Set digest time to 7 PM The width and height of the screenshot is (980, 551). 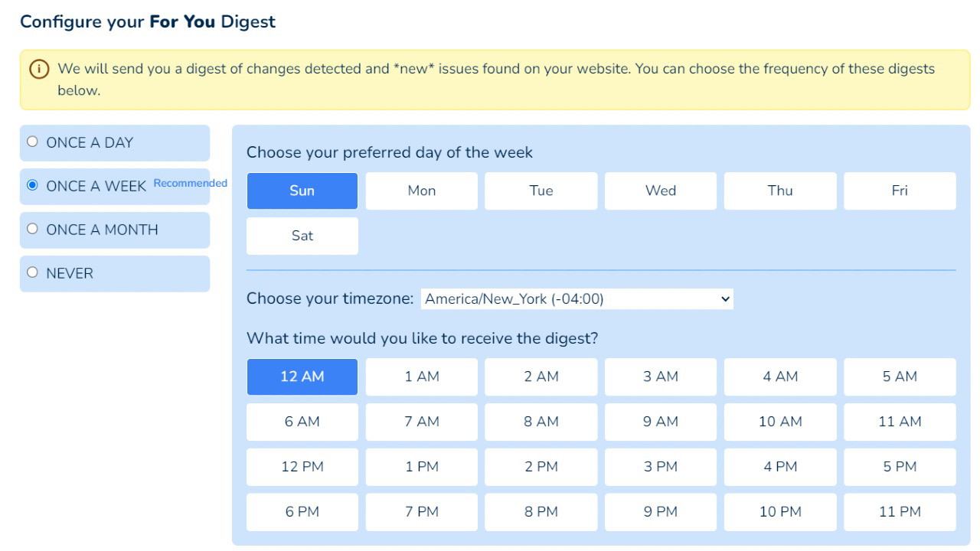tap(421, 512)
